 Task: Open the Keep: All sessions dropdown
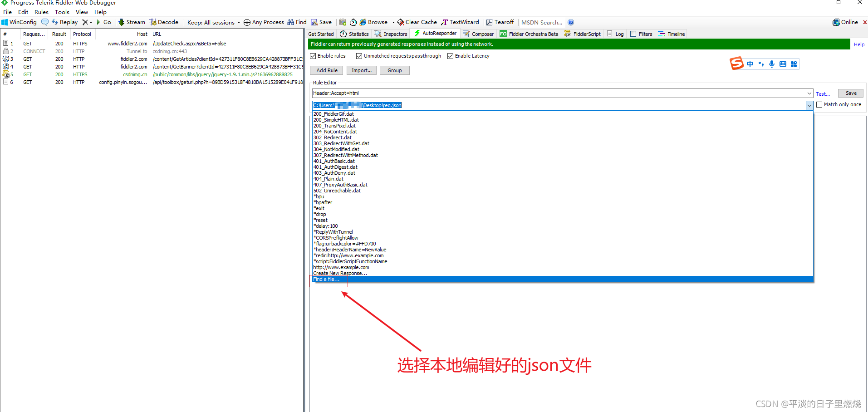click(x=214, y=22)
